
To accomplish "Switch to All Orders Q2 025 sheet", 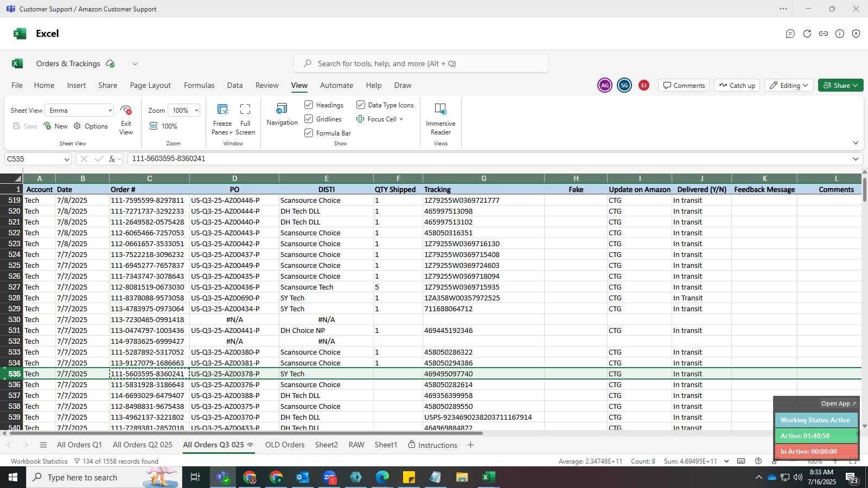I will (143, 445).
